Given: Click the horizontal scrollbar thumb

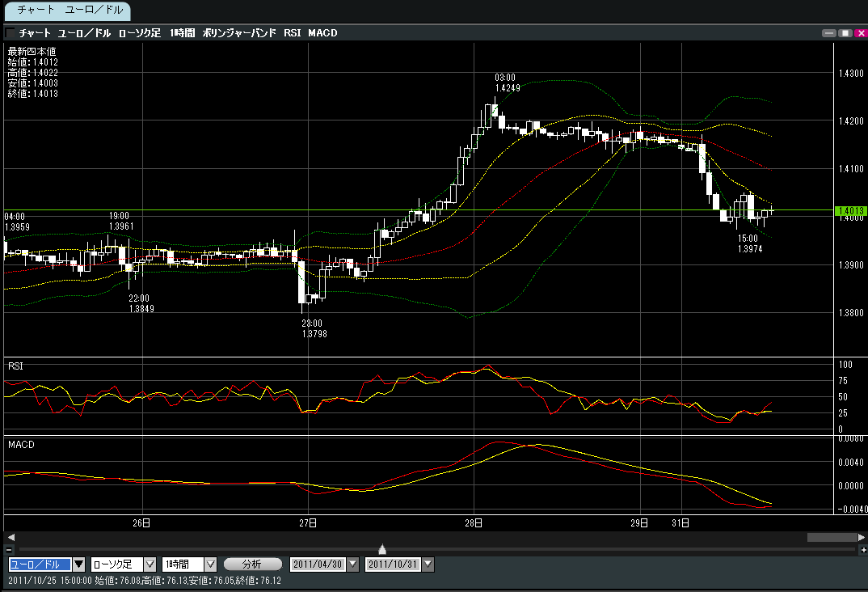Looking at the screenshot, I should pos(831,537).
